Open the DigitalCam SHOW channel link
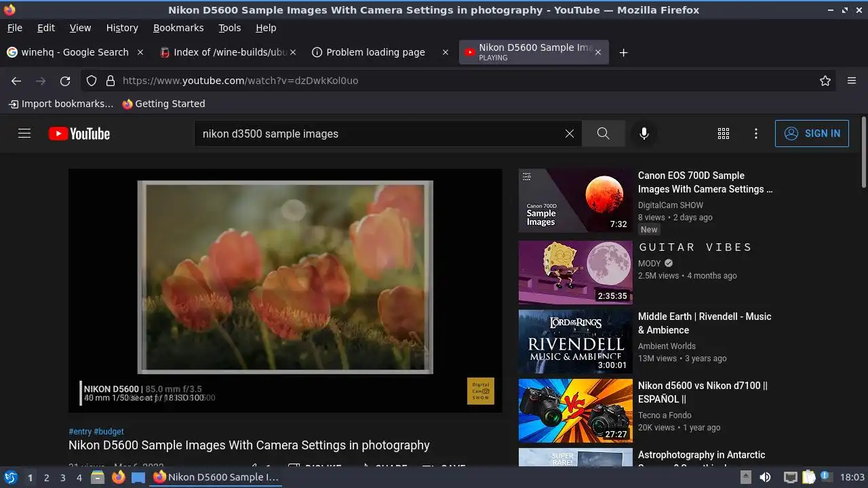 [x=671, y=205]
